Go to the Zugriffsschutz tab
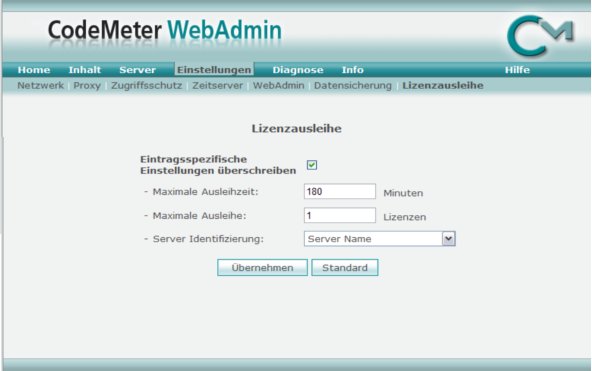The image size is (592, 371). tap(146, 86)
